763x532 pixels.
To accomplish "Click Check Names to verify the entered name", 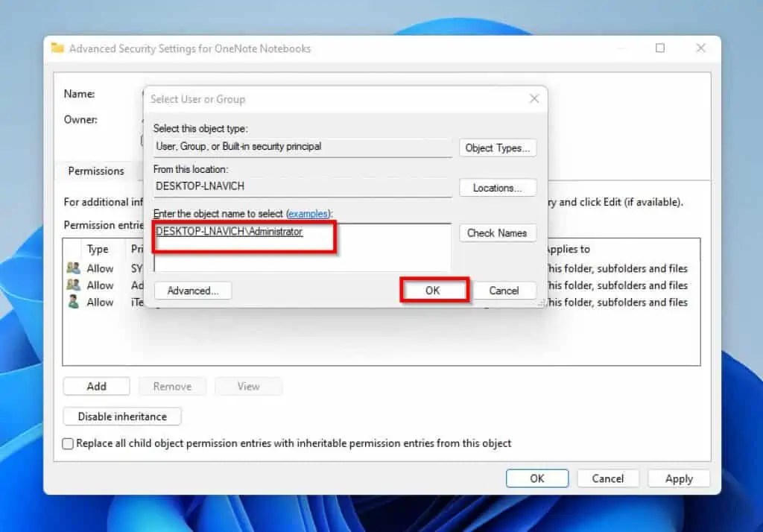I will pyautogui.click(x=498, y=232).
